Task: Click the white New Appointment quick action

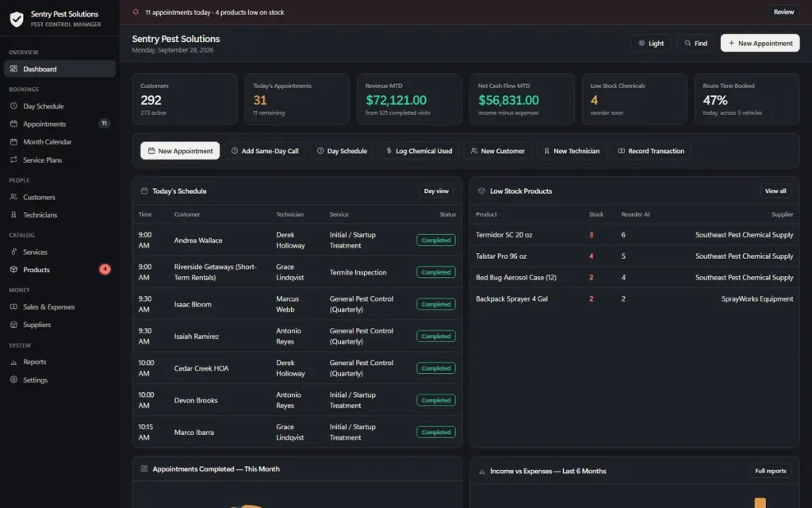Action: [180, 151]
